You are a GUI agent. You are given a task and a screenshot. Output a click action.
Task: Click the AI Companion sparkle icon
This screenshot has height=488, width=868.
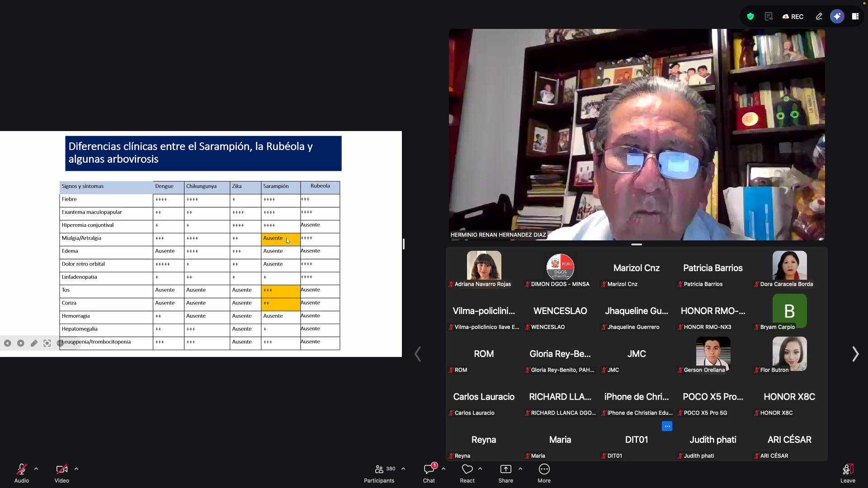coord(837,16)
